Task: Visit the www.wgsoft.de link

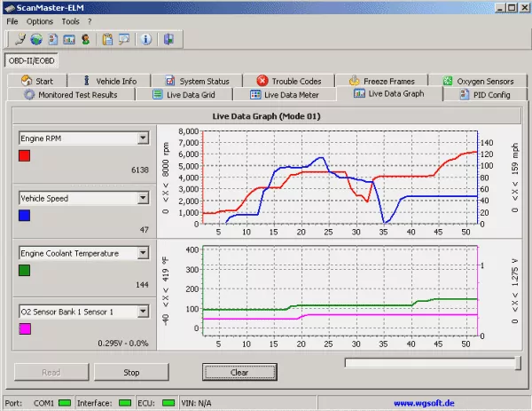Action: click(424, 403)
